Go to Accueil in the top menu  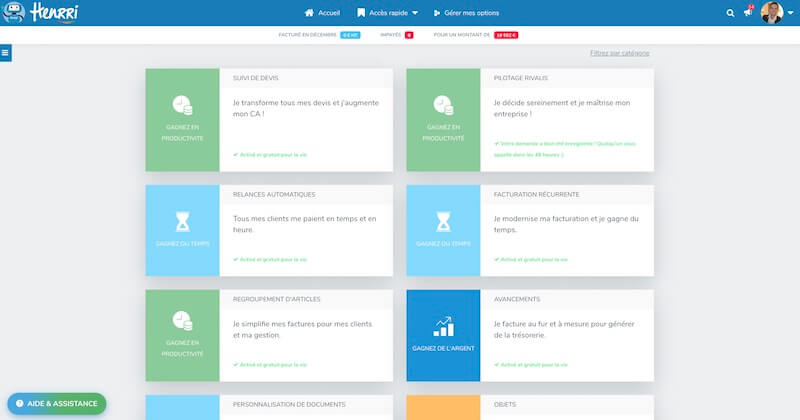pos(322,13)
